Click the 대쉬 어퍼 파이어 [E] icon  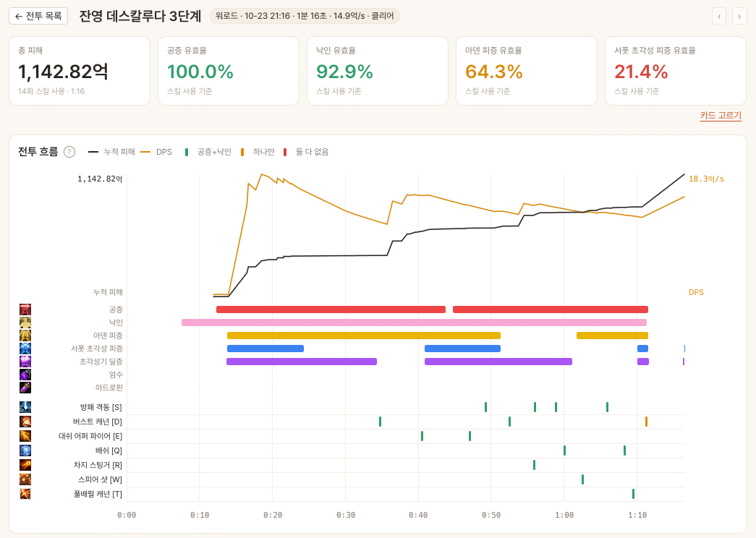(x=25, y=436)
